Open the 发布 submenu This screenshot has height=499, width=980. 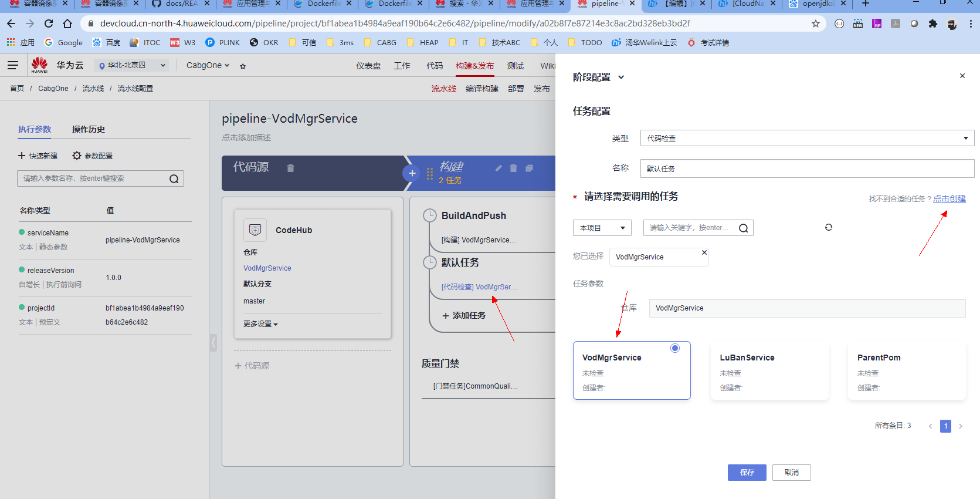(542, 89)
